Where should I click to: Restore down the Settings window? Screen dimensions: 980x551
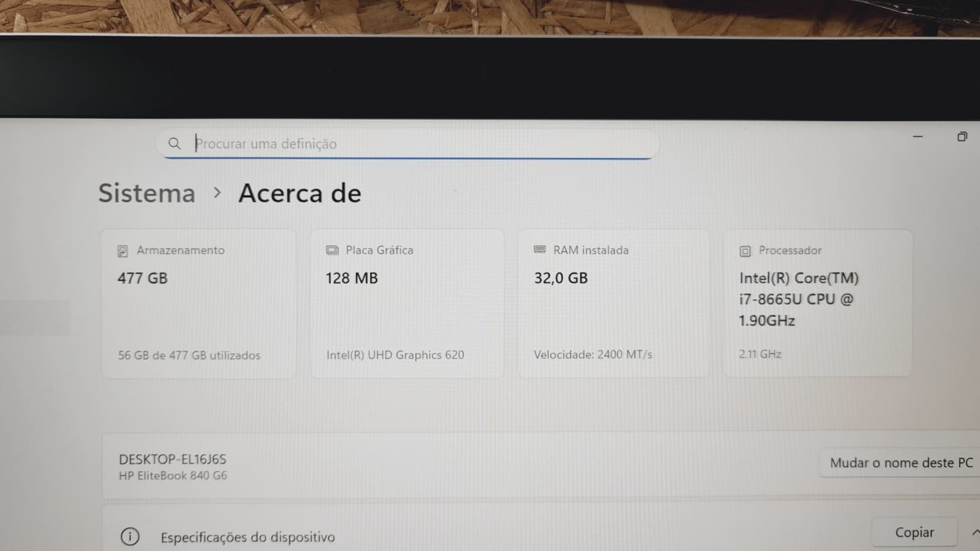[962, 137]
